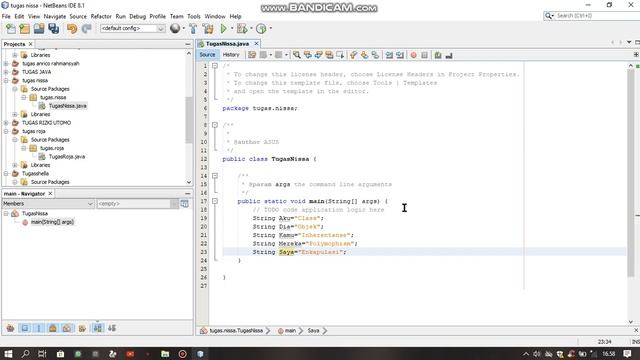Viewport: 640px width, 360px height.
Task: Expand the TUGAS RIZKI UTOMO project node
Action: (x=6, y=123)
